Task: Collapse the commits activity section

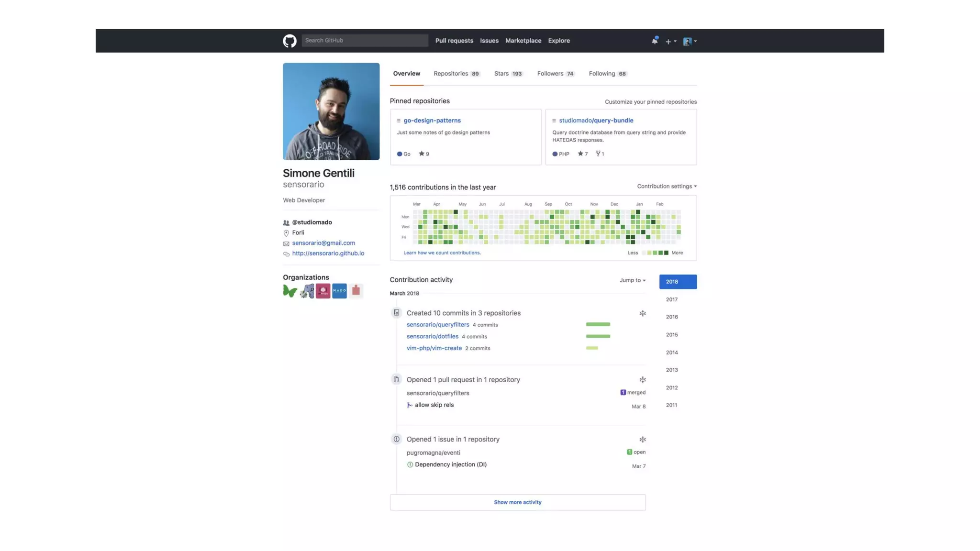Action: [x=643, y=313]
